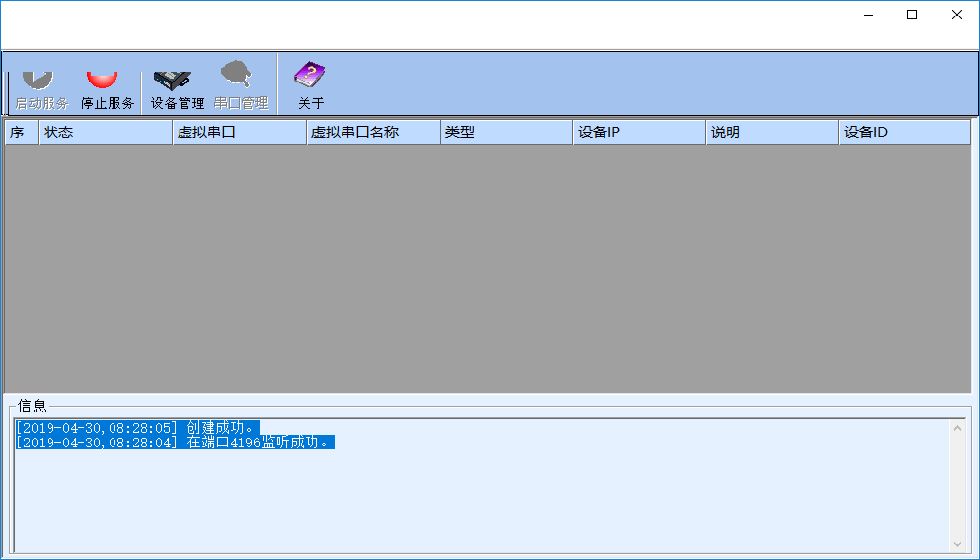980x560 pixels.
Task: Select the 虚拟串口名称 column header
Action: [373, 132]
